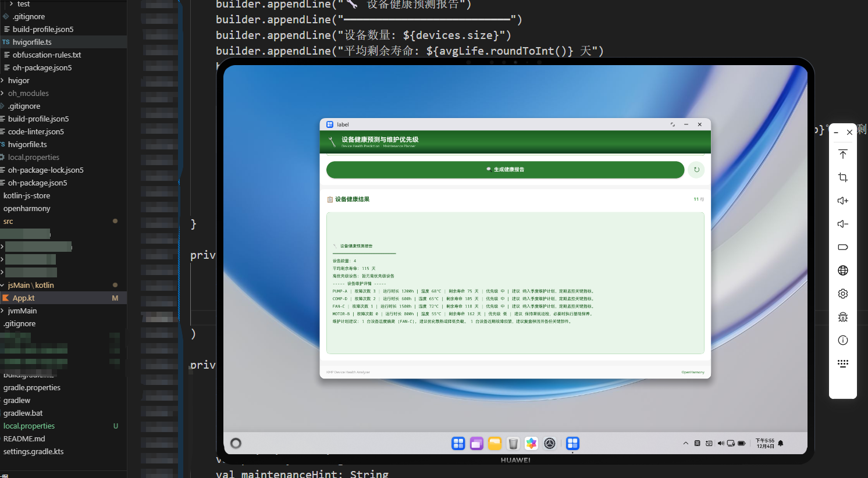Click the OpenHarmony footer text
The width and height of the screenshot is (868, 478).
pyautogui.click(x=693, y=372)
